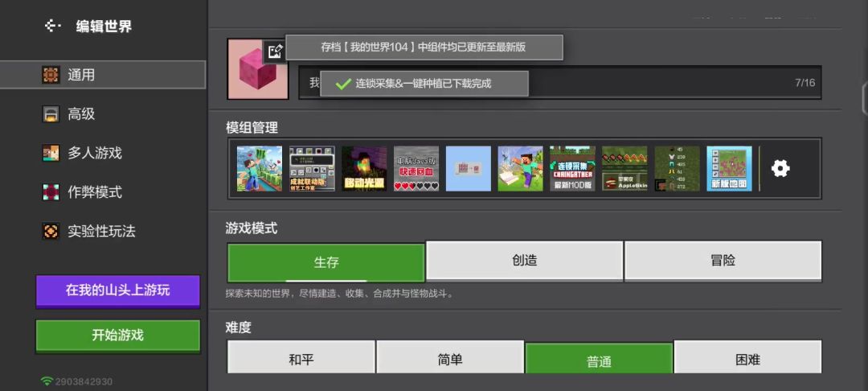Click the 在我的山头上游玩 purple button

(118, 291)
